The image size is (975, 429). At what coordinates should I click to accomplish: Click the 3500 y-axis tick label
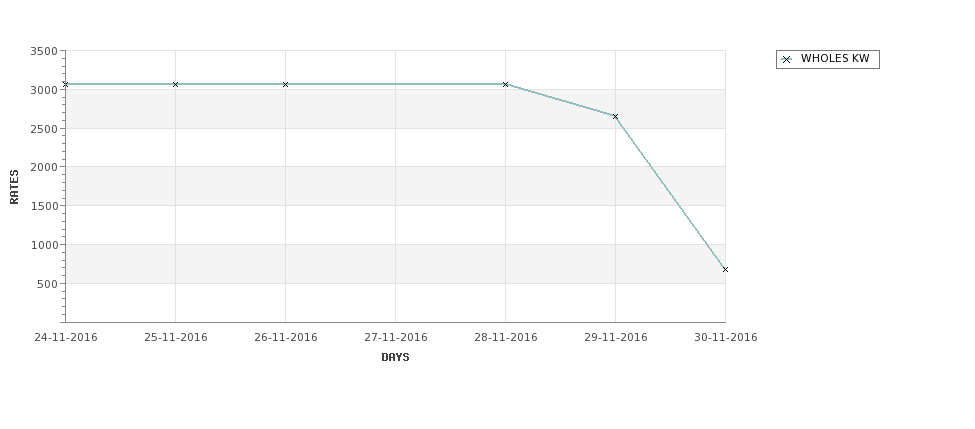44,51
